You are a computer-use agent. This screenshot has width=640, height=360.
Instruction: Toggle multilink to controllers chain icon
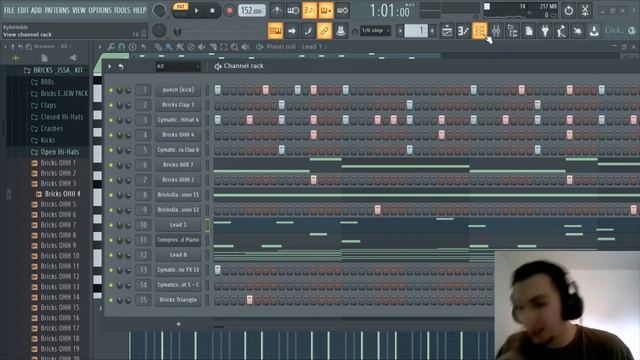tap(324, 31)
